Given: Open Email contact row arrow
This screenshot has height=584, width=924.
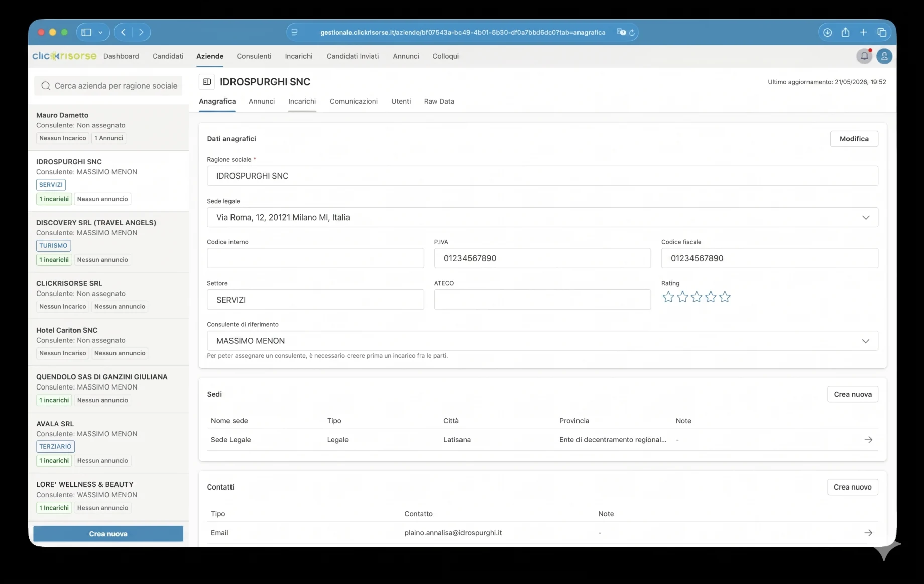Looking at the screenshot, I should click(x=868, y=533).
